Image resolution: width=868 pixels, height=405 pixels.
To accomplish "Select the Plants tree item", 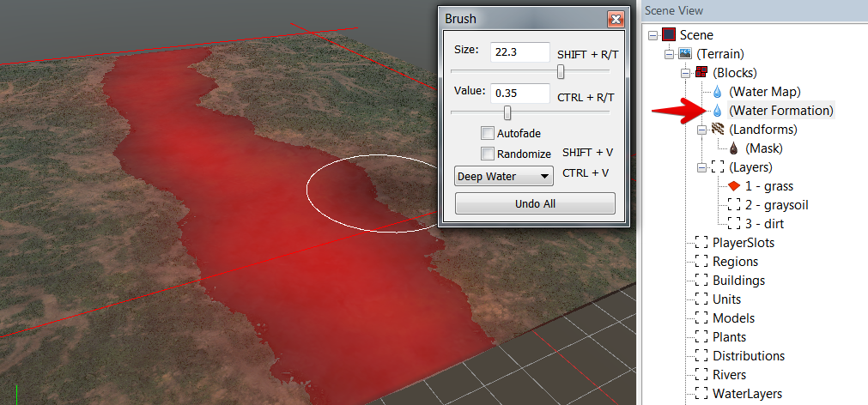I will pyautogui.click(x=729, y=337).
